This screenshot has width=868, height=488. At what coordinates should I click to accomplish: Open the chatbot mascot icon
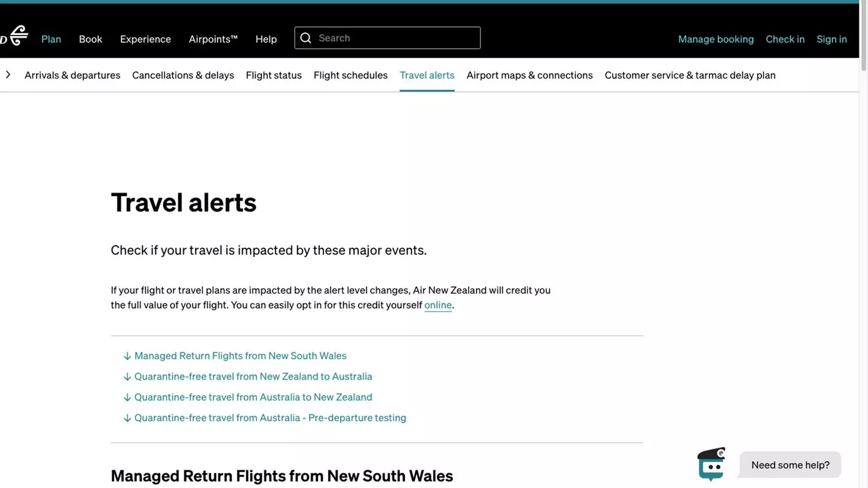coord(711,464)
